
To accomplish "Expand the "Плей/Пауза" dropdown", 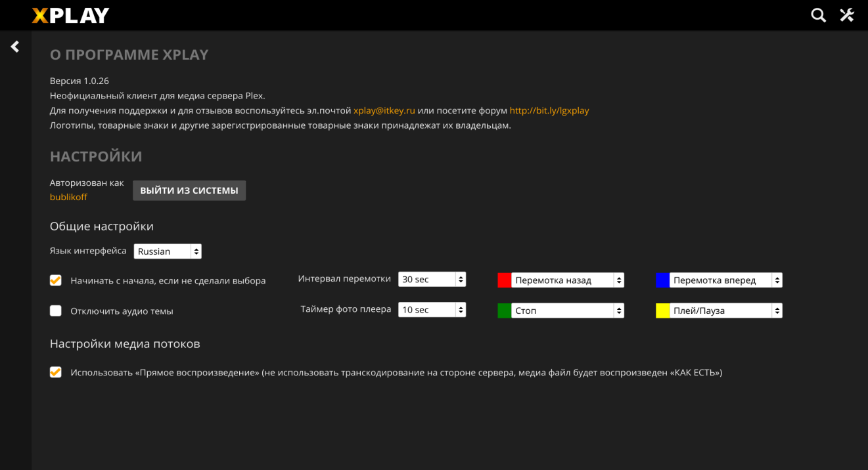I will (x=726, y=310).
